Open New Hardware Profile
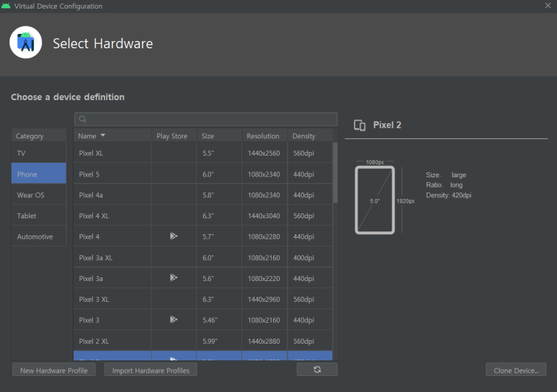 tap(54, 370)
